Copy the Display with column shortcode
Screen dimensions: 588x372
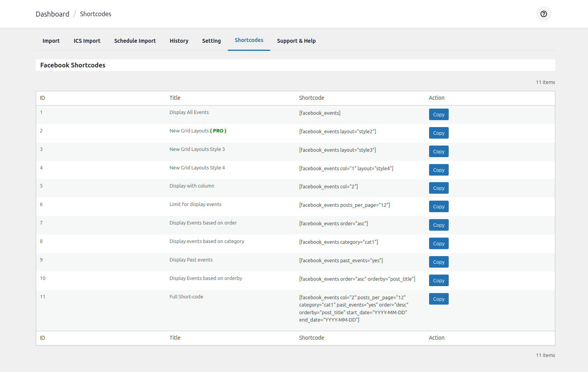(x=439, y=188)
